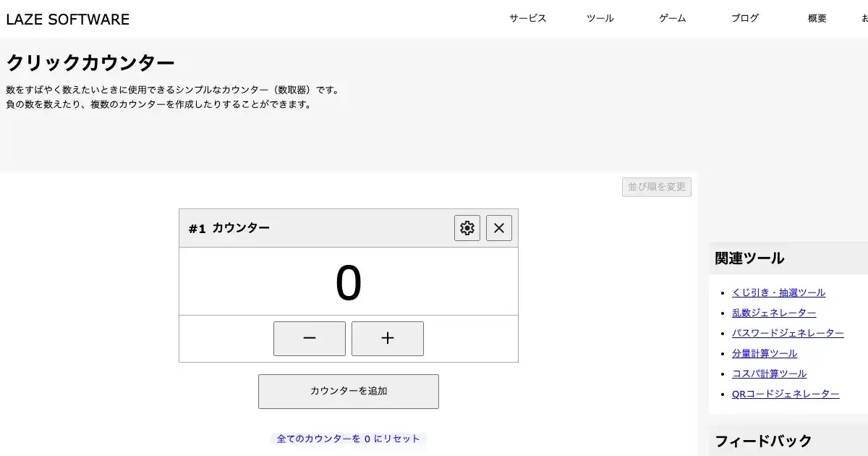Open the くじ引き・抽選ツール link
Screen dimensions: 868x456
click(778, 292)
